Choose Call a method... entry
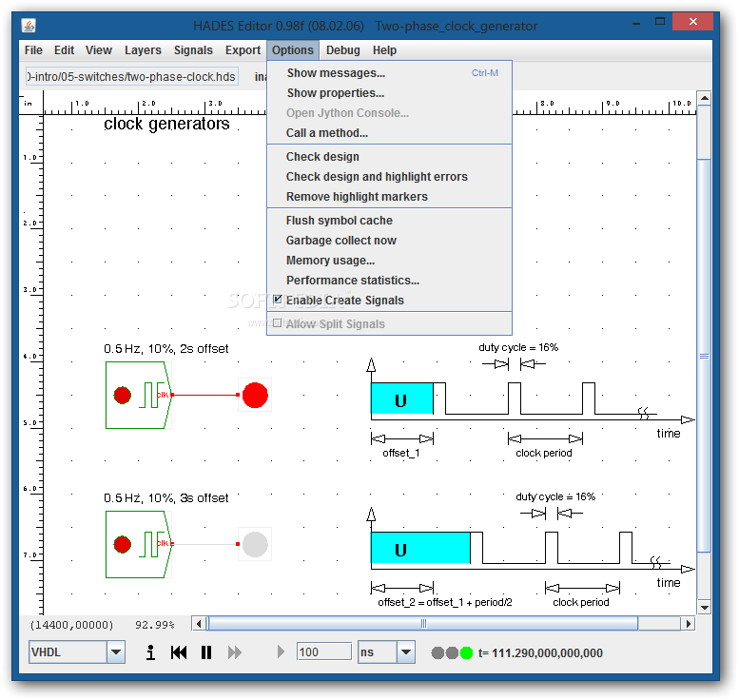The image size is (739, 700). [x=389, y=133]
